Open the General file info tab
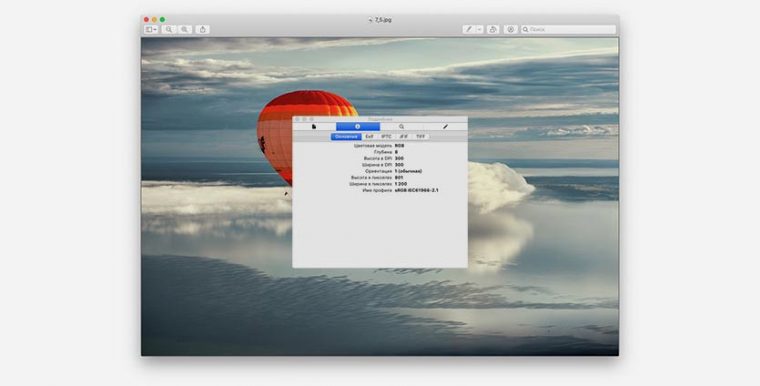This screenshot has height=386, width=760. [314, 127]
